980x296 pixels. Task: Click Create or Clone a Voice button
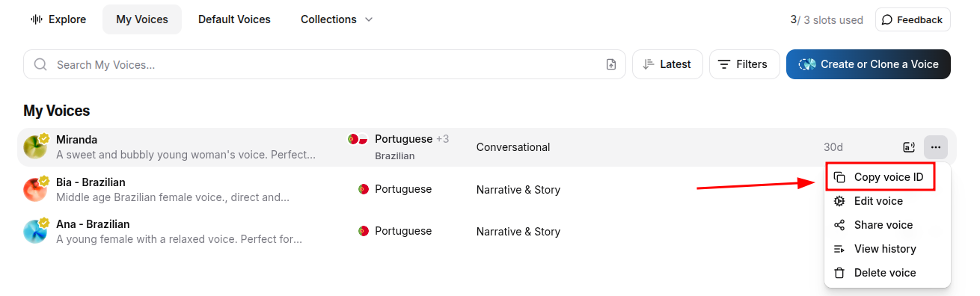[869, 64]
